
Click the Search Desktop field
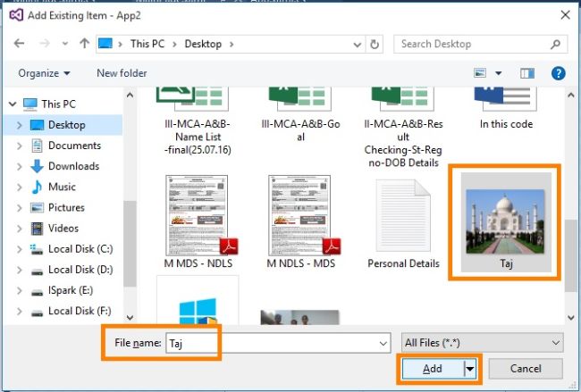click(480, 44)
